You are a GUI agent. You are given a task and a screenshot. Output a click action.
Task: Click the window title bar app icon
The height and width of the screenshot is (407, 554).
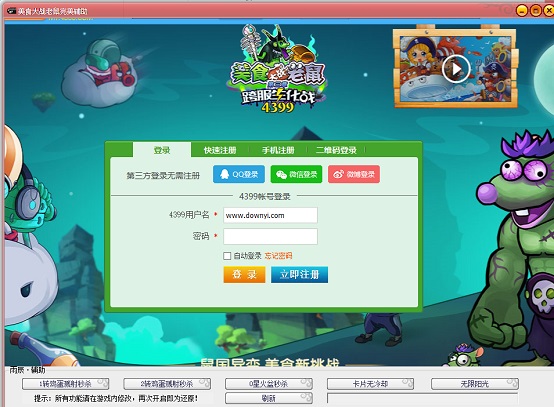point(11,11)
